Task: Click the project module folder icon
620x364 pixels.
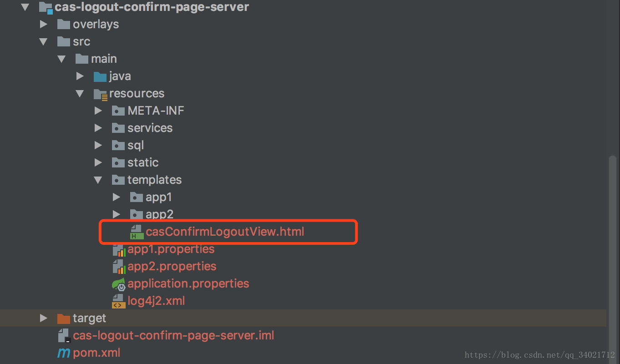Action: pos(46,8)
